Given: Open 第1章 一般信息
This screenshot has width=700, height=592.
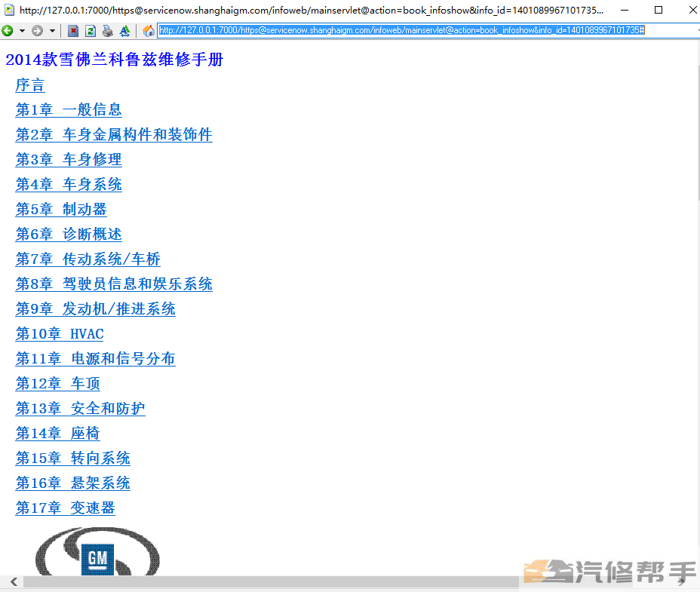Looking at the screenshot, I should [x=69, y=110].
